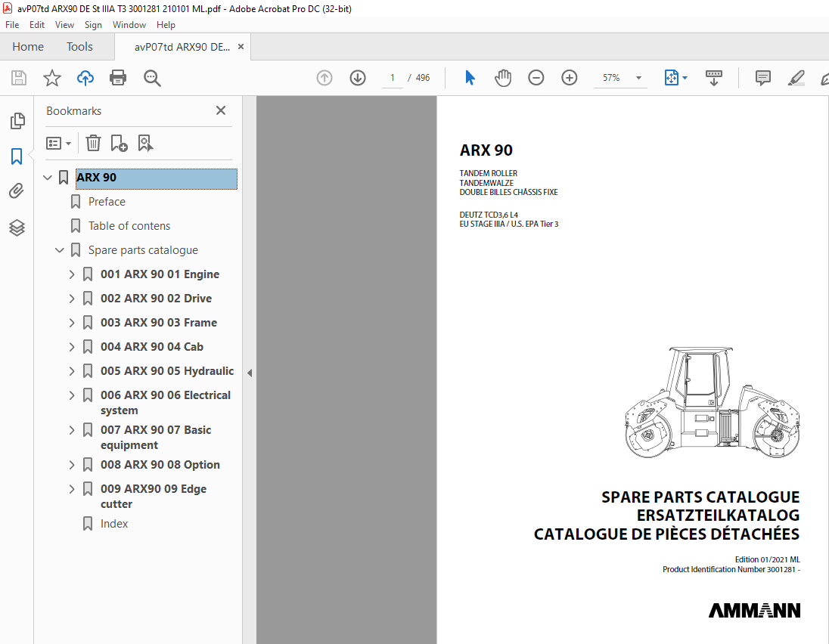Add a comment sticky note
The image size is (829, 644).
pyautogui.click(x=763, y=78)
